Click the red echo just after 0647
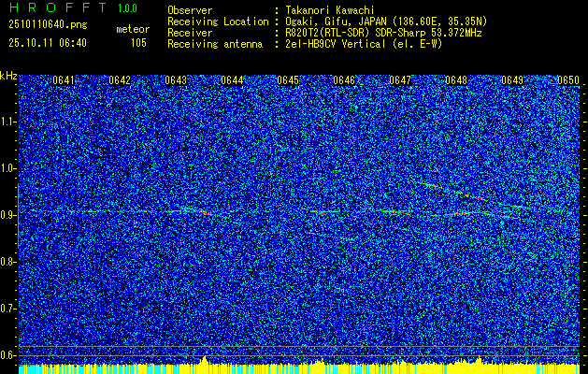The image size is (588, 374). (403, 212)
